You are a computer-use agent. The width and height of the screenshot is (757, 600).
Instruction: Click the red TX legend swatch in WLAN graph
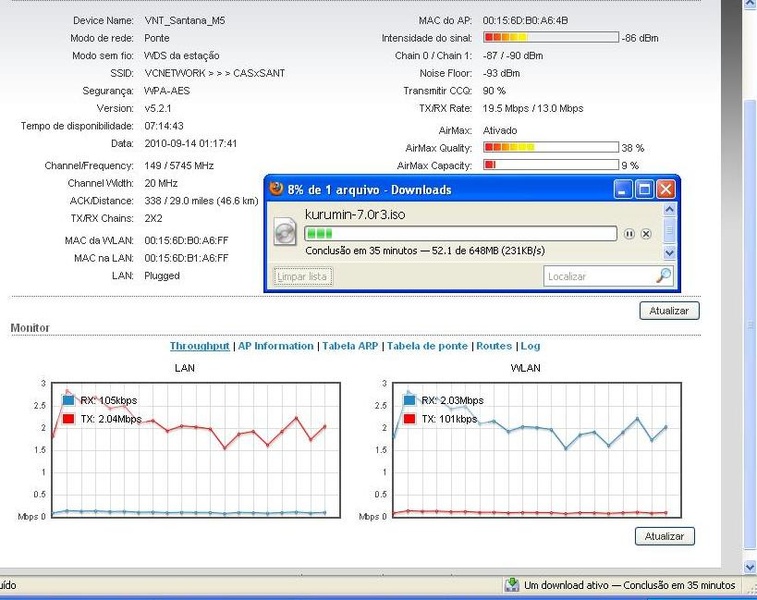[409, 419]
